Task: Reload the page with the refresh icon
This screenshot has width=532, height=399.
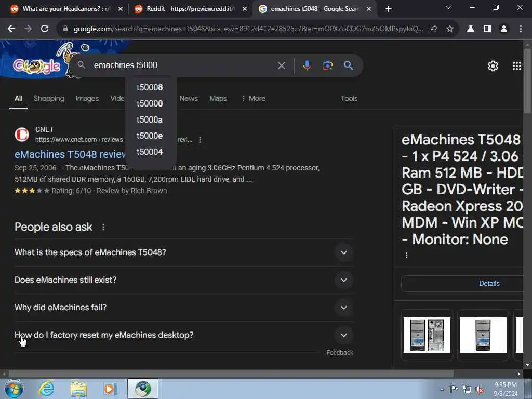Action: click(x=45, y=29)
